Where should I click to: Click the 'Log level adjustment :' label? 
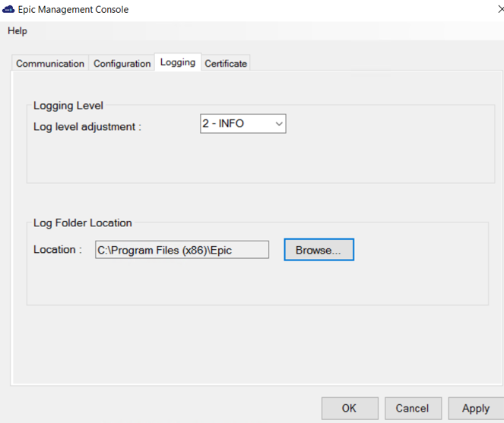click(x=87, y=127)
